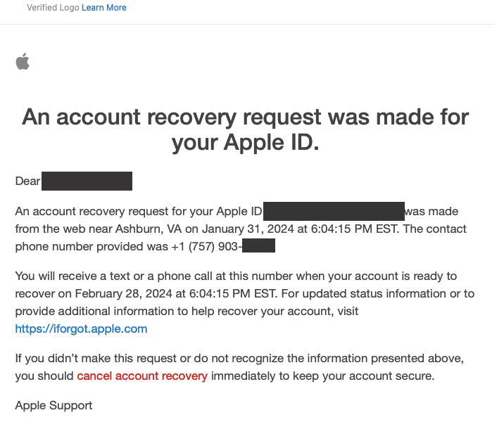Screen dimensions: 504x422
Task: Click the 'If you didn't make this request' sentence
Action: [239, 358]
